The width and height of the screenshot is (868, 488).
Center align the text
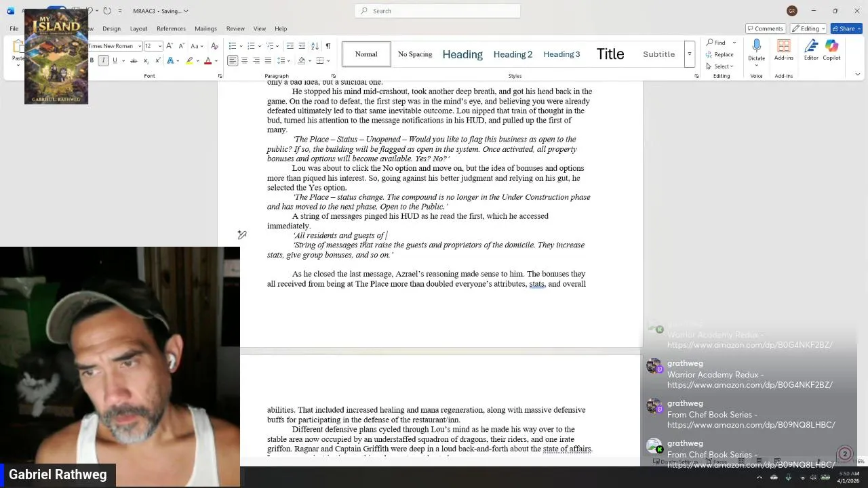(x=244, y=60)
